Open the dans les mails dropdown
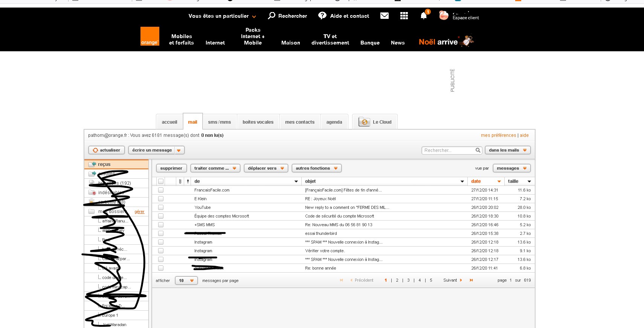This screenshot has width=644, height=328. (508, 150)
